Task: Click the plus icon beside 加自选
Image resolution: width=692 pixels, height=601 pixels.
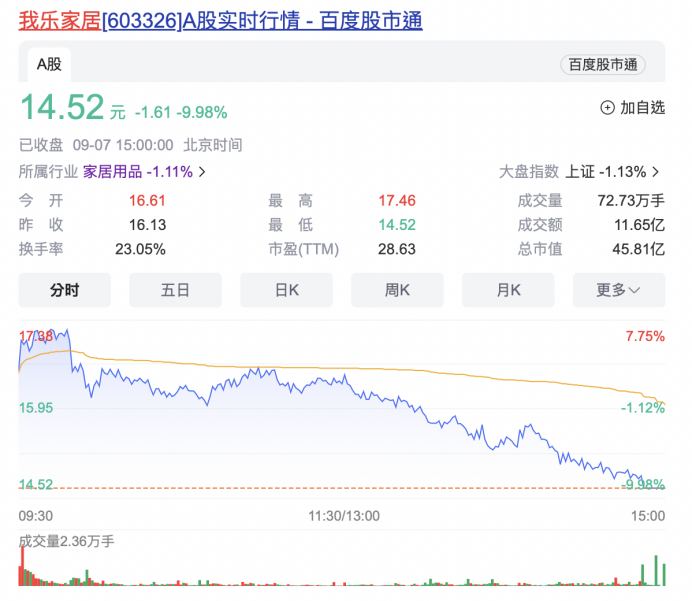Action: point(607,108)
